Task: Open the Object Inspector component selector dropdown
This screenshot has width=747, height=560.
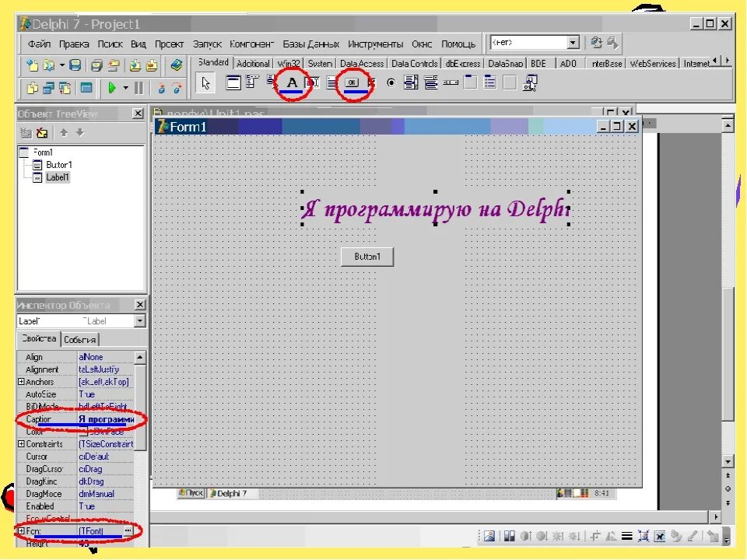Action: tap(139, 321)
